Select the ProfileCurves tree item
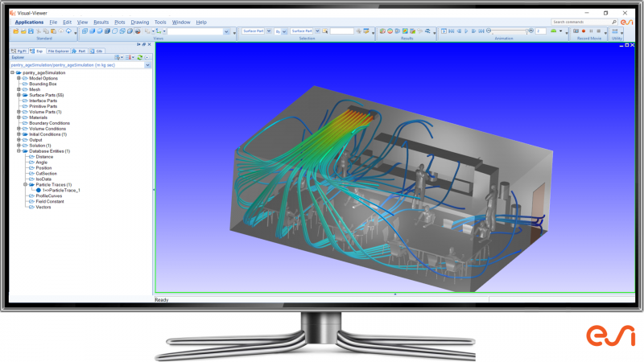 click(49, 195)
